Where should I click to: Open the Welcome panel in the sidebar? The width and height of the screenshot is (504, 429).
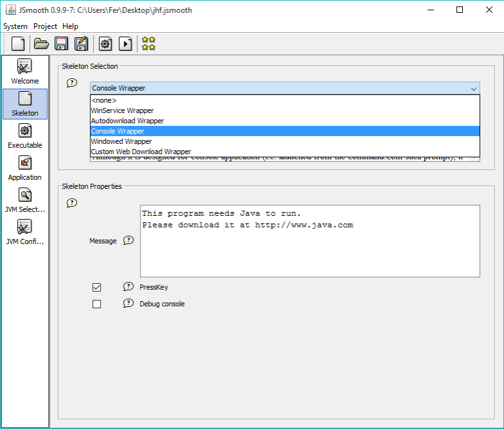click(25, 72)
